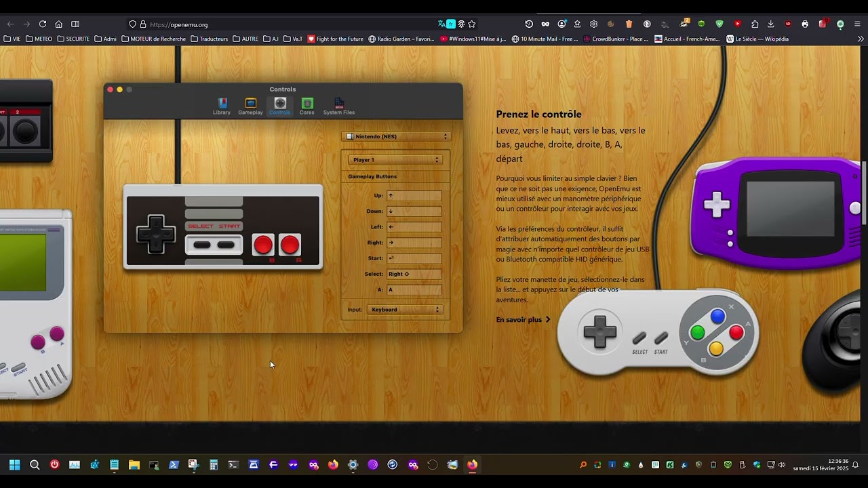Click the tracking protection shield icon
This screenshot has height=488, width=868.
pos(133,24)
